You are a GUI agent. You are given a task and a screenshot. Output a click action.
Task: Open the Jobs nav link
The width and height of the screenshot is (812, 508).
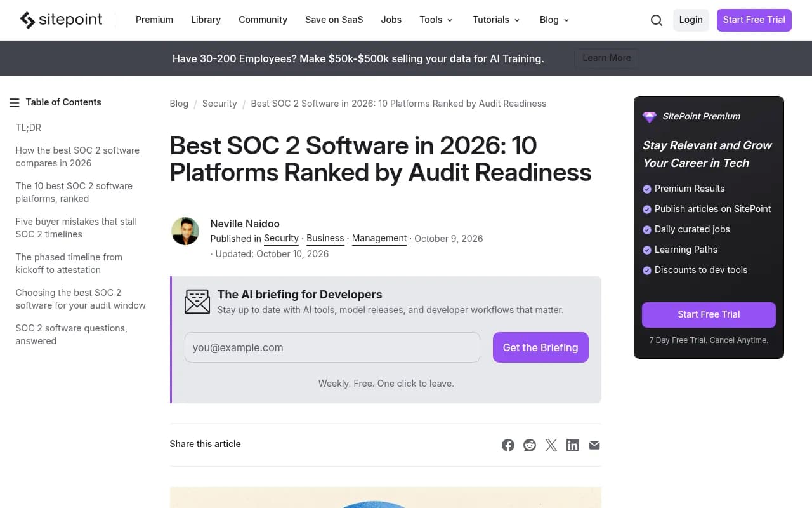[391, 20]
